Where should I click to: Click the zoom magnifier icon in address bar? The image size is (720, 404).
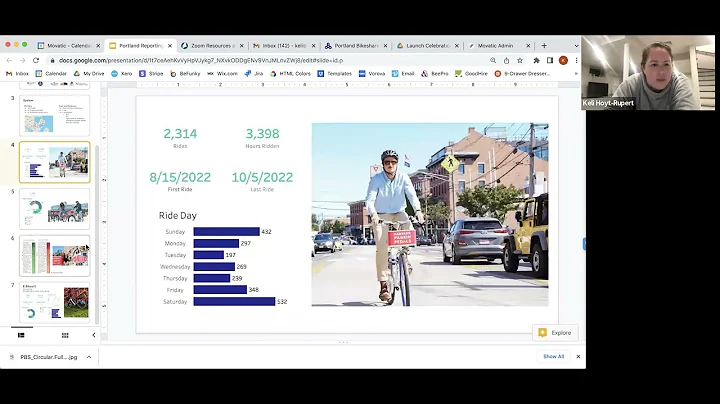tap(493, 60)
